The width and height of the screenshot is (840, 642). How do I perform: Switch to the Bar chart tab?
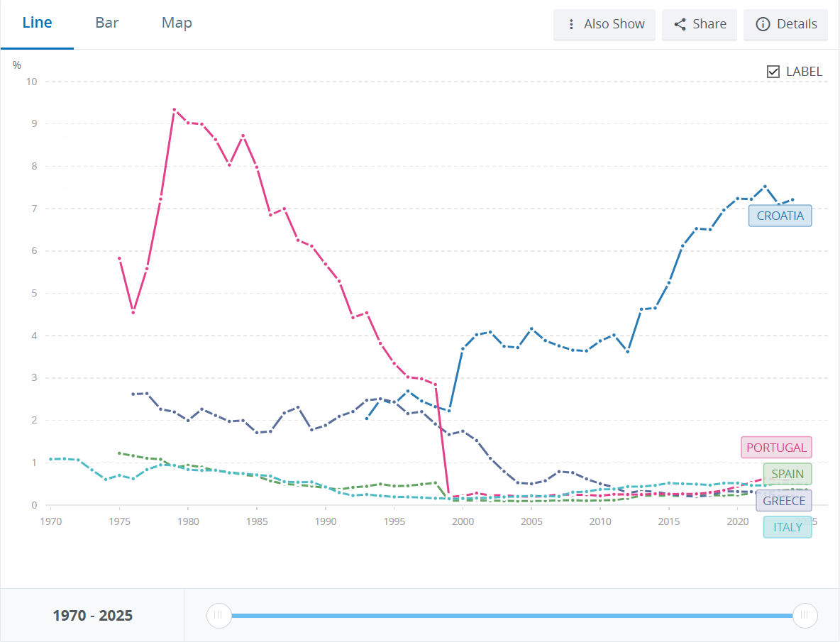point(107,23)
